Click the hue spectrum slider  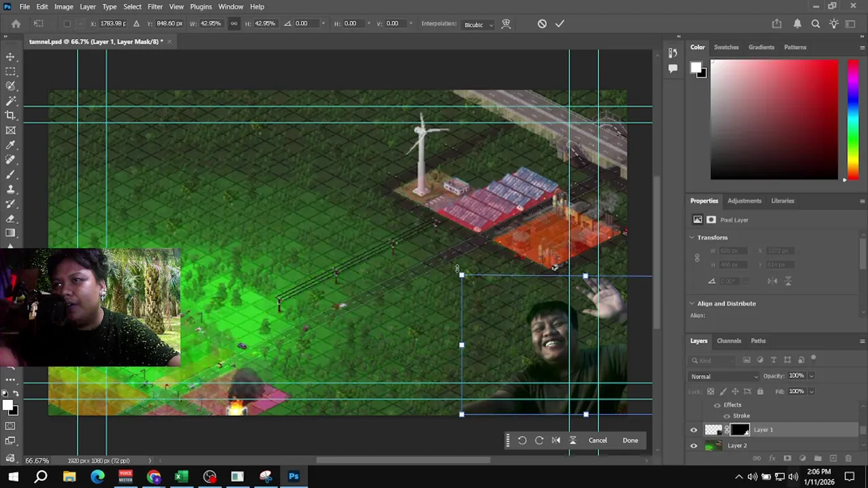click(853, 119)
